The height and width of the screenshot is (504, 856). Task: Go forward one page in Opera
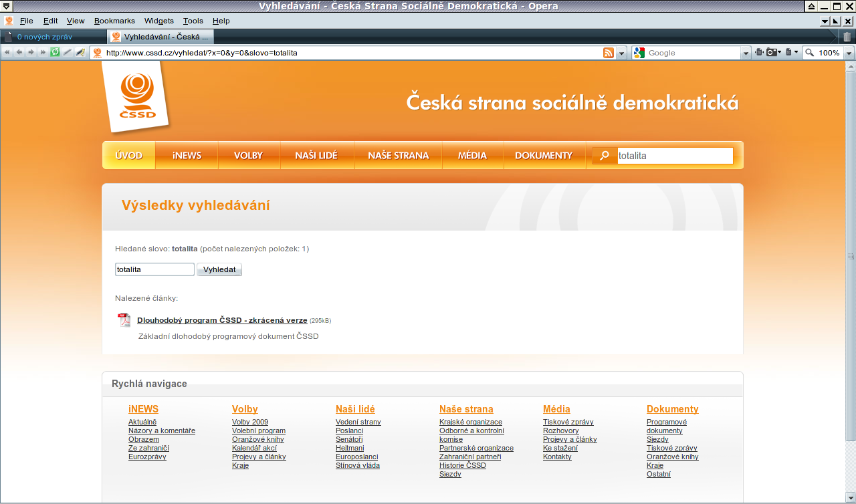click(31, 52)
